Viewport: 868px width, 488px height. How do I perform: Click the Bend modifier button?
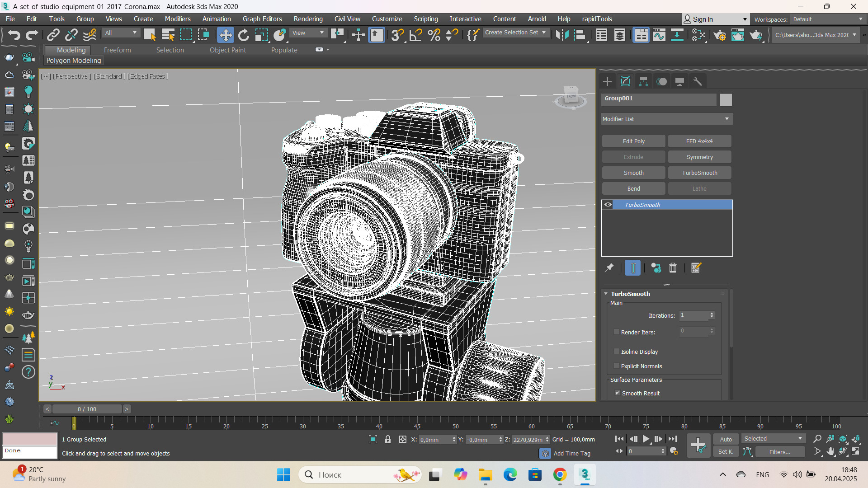pos(633,188)
